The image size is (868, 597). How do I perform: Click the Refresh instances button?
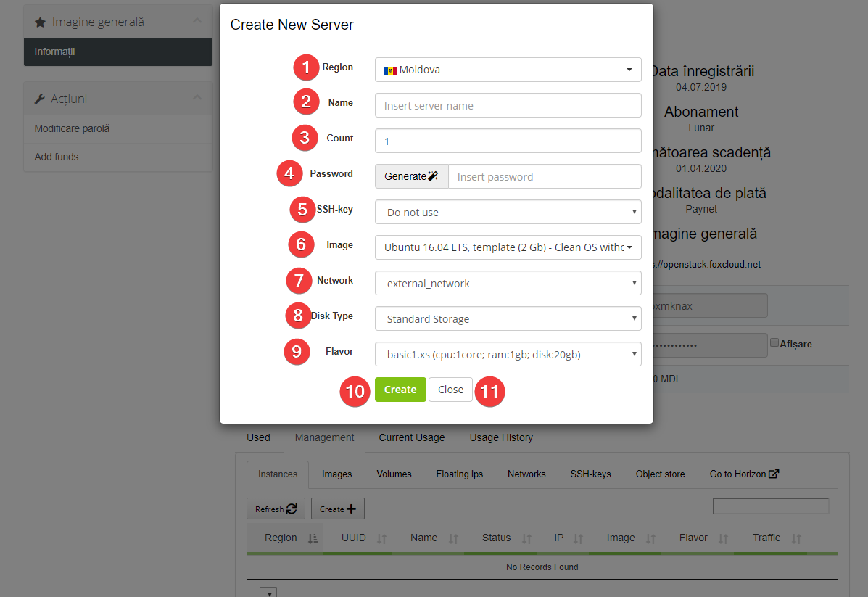[276, 509]
